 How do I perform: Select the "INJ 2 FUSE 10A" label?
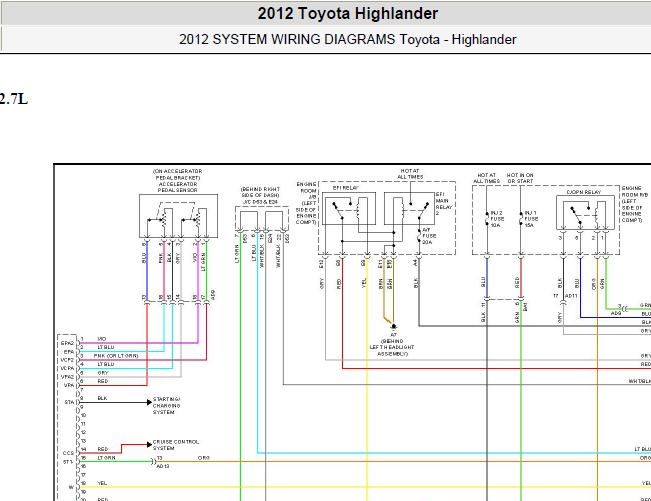pyautogui.click(x=497, y=219)
